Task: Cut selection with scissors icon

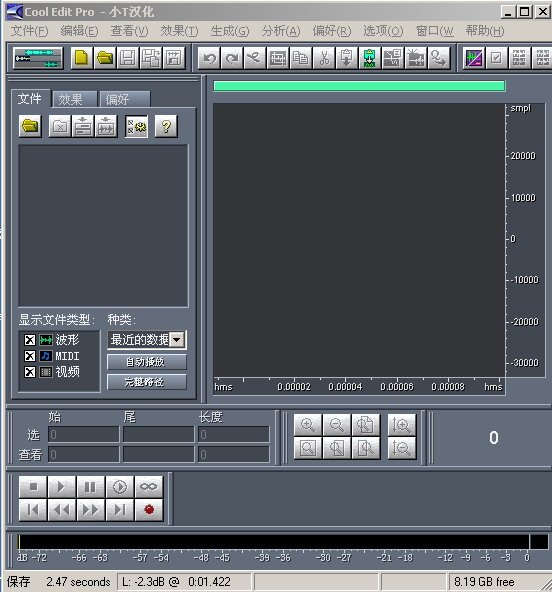Action: (x=324, y=58)
